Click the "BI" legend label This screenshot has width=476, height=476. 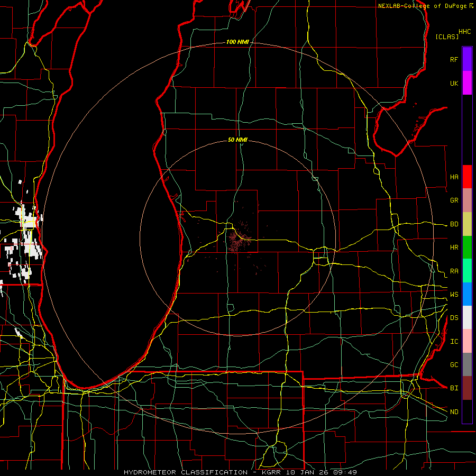coord(454,388)
